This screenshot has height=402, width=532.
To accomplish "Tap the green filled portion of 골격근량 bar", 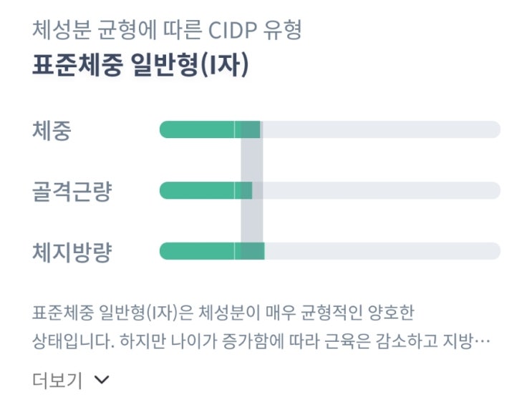I will click(205, 190).
